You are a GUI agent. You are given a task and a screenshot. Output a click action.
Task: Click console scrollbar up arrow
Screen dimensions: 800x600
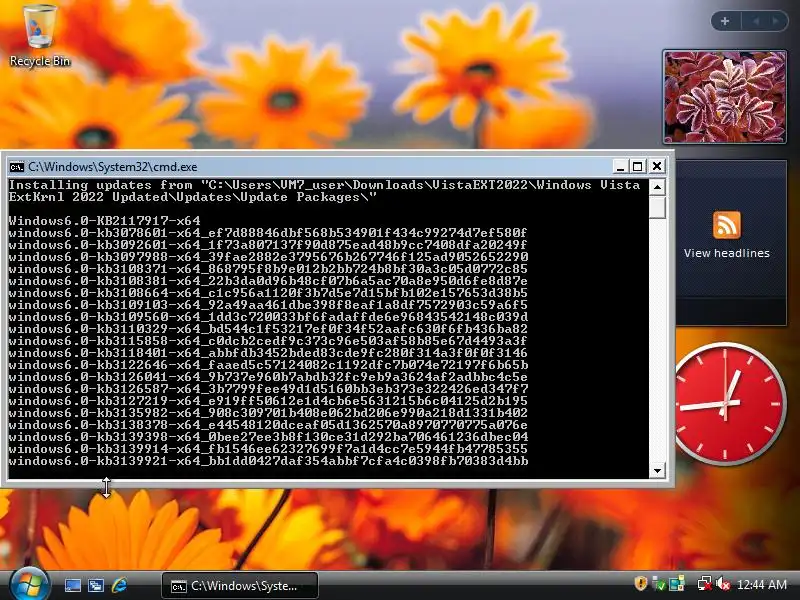(x=658, y=187)
